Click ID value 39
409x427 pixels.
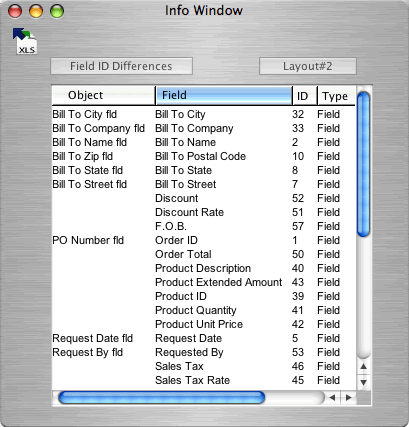[x=298, y=296]
